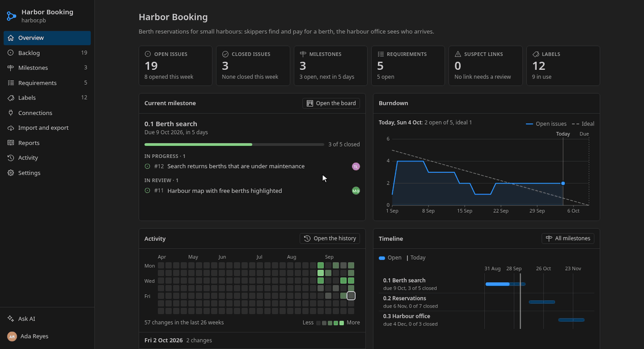Launch the Ask AI sparkle icon
This screenshot has height=349, width=644.
[11, 319]
